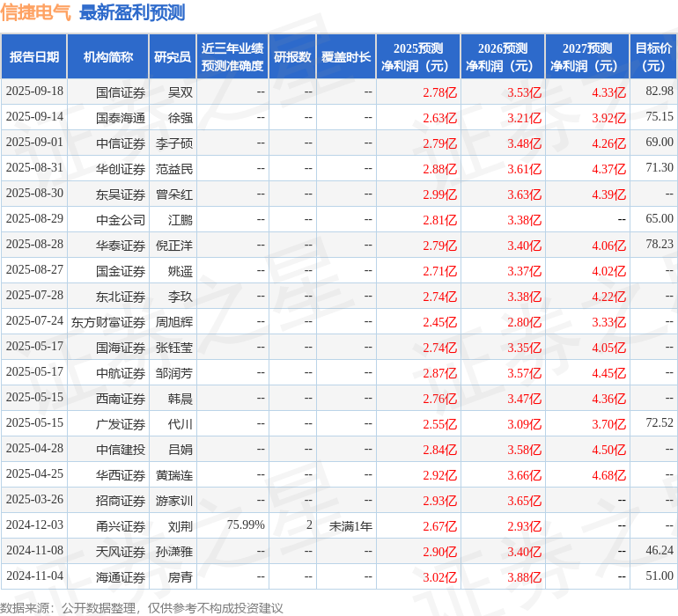Select the 2026预测净利润 column header

[503, 56]
